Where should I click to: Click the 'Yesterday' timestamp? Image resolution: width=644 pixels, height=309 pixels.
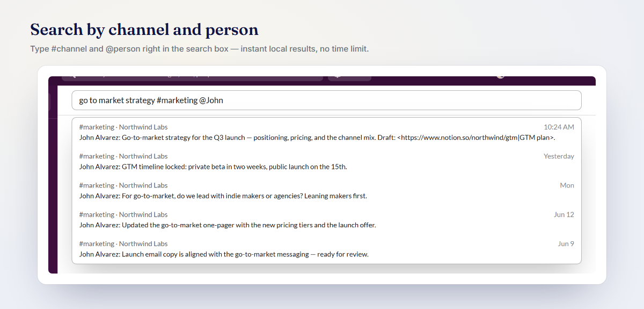pos(559,156)
